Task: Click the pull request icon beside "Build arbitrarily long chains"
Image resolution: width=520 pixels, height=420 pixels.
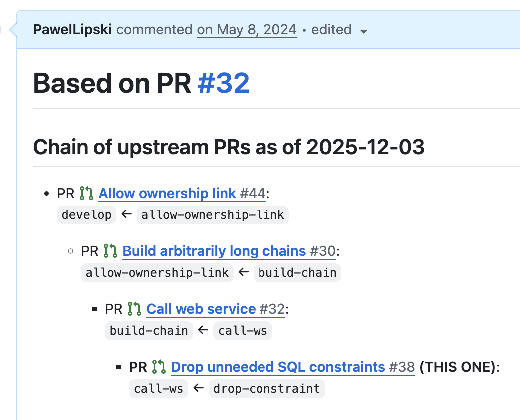Action: 111,251
